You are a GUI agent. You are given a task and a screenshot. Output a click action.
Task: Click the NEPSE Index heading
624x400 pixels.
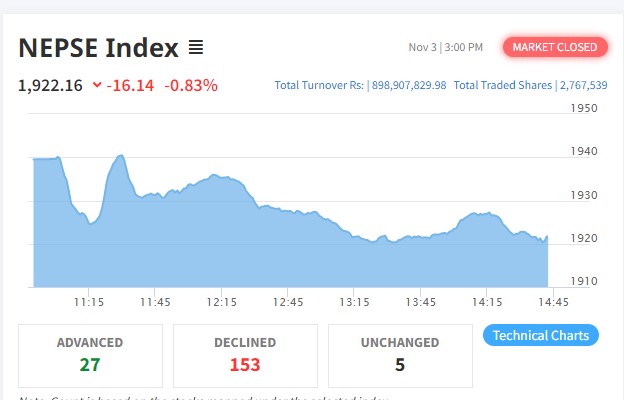tap(98, 47)
